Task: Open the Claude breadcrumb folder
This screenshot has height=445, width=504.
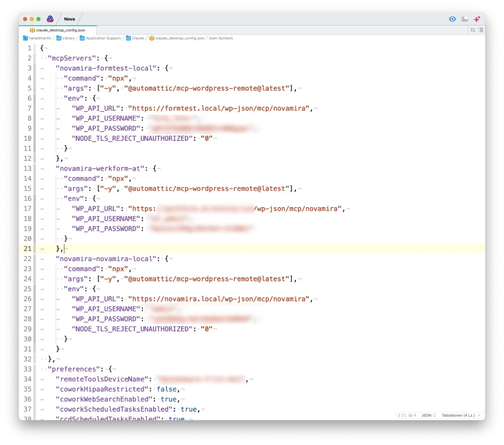Action: pos(135,38)
